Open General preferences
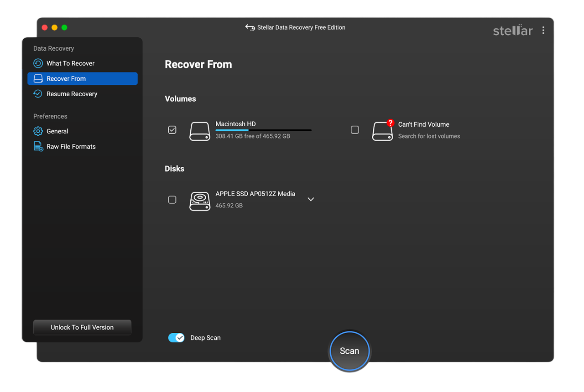This screenshot has height=392, width=584. [x=83, y=131]
